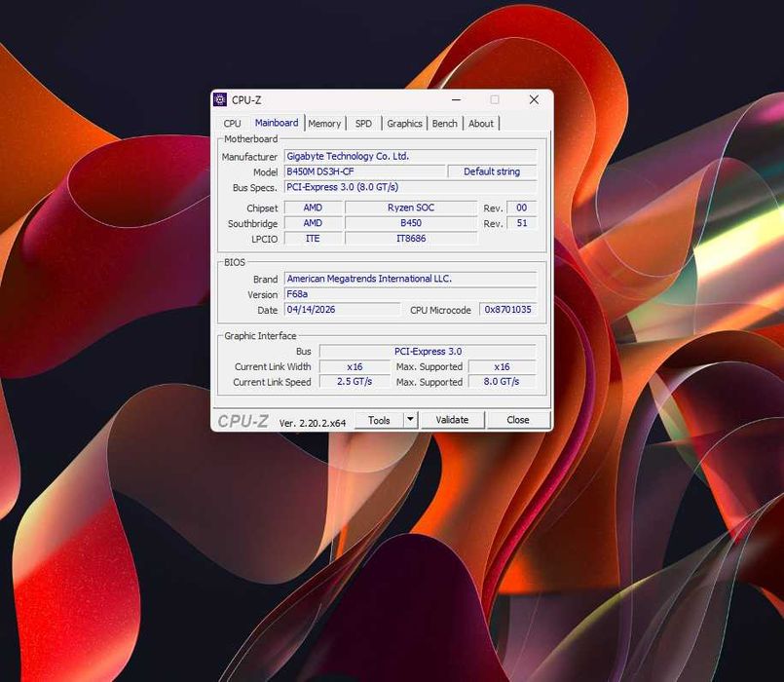Click the Chipset value Ryzen SOC

tap(411, 208)
